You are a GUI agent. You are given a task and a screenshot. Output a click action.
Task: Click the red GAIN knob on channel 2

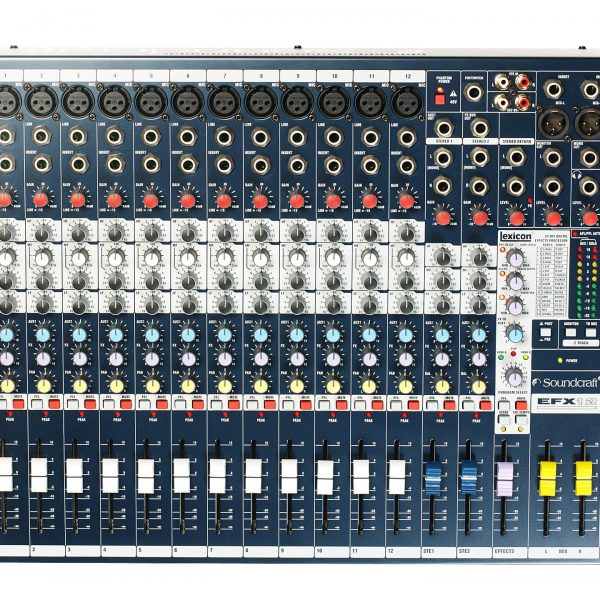point(41,200)
